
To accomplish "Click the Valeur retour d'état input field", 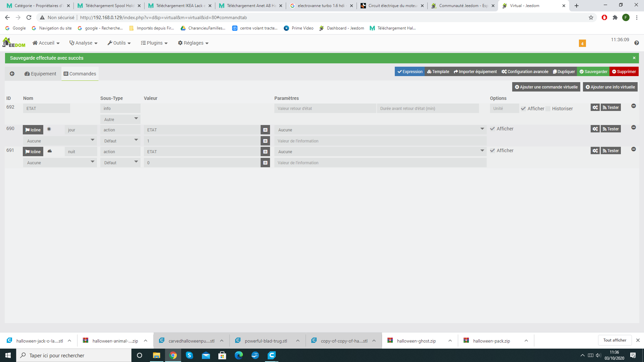I will [325, 109].
